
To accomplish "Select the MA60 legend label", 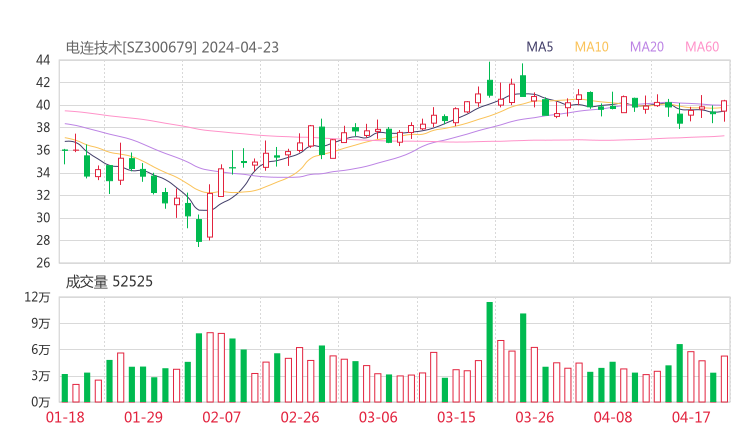I will [x=702, y=47].
